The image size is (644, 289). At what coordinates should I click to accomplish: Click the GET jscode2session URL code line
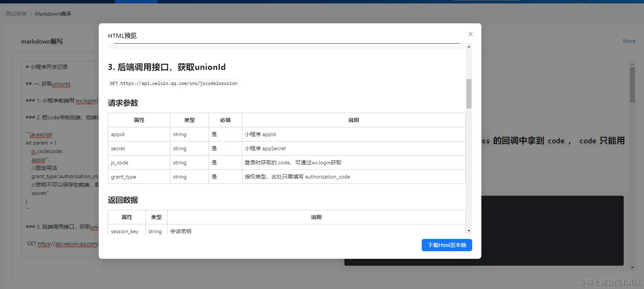(x=173, y=83)
